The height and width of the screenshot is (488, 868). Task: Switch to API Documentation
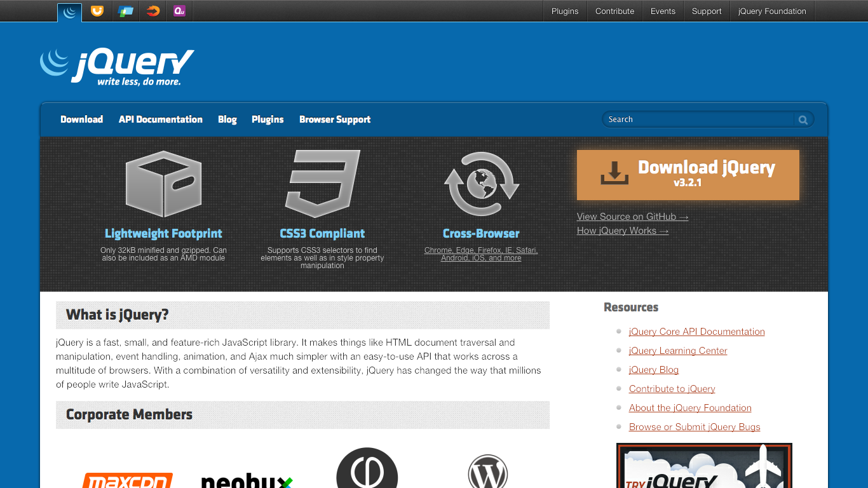[x=160, y=119]
